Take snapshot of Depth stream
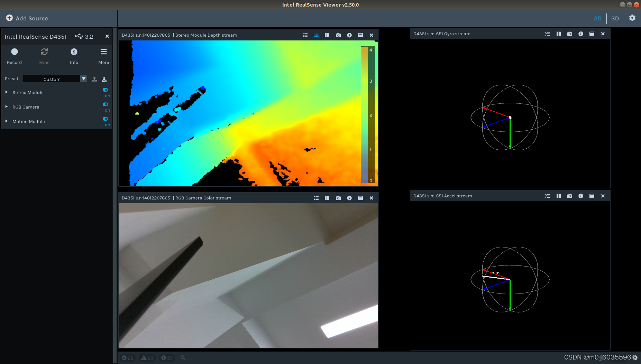The width and height of the screenshot is (641, 364). click(x=338, y=35)
